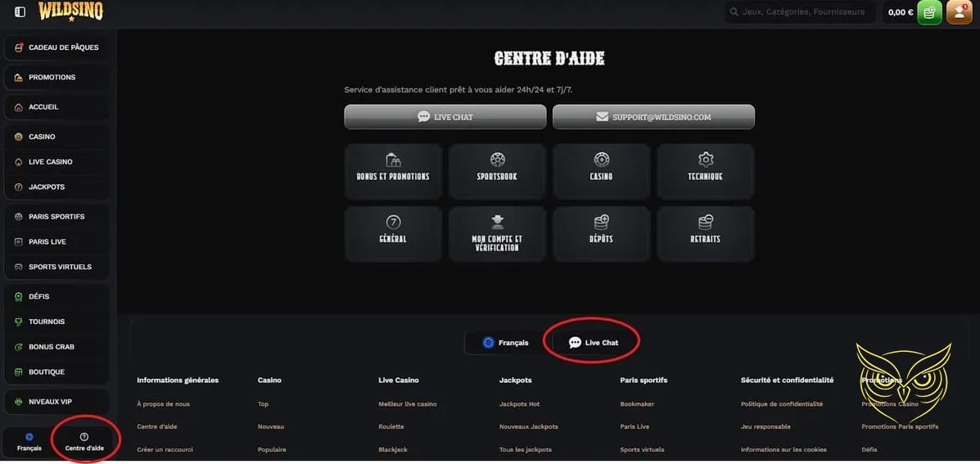Screen dimensions: 980x464
Task: Open the Bonus et Promotions help category
Action: [393, 171]
